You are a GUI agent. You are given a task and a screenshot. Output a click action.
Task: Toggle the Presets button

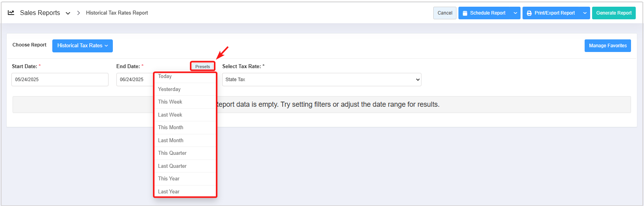tap(202, 67)
